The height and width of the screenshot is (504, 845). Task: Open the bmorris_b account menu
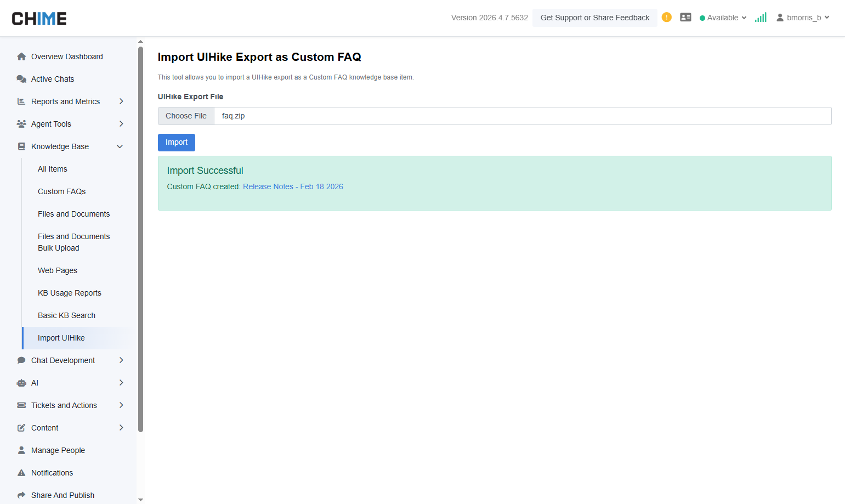point(803,17)
